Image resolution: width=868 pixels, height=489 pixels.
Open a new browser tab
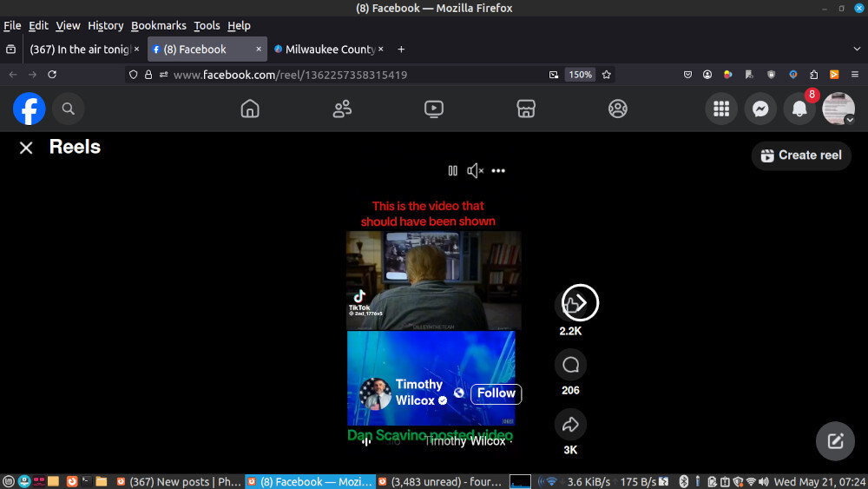tap(401, 50)
